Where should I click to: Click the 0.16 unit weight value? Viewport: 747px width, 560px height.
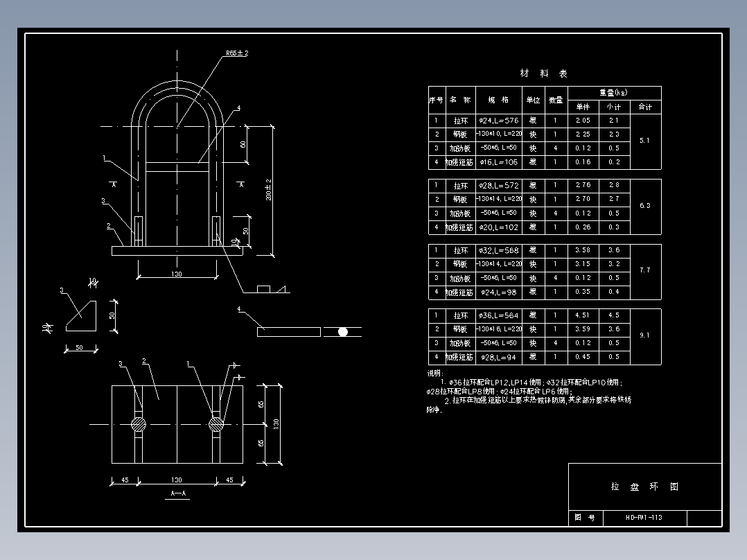click(583, 162)
